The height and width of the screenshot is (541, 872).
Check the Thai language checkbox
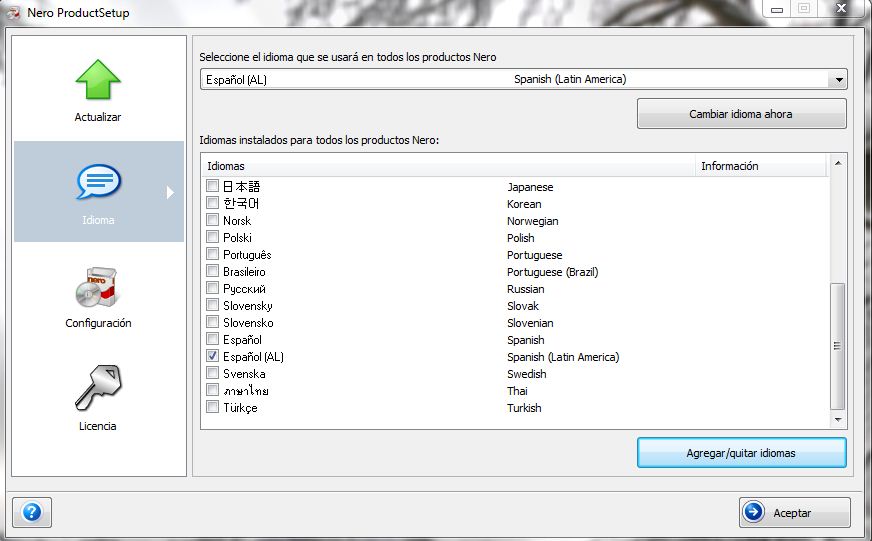click(212, 390)
